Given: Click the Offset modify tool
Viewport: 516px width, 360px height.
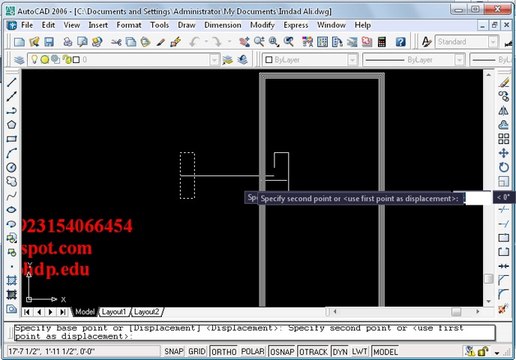Looking at the screenshot, I should [504, 125].
